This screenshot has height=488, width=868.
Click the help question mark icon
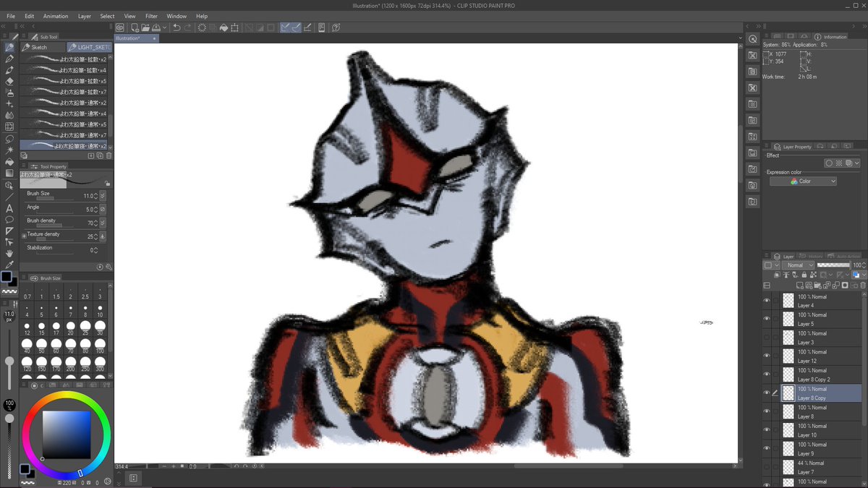point(337,27)
